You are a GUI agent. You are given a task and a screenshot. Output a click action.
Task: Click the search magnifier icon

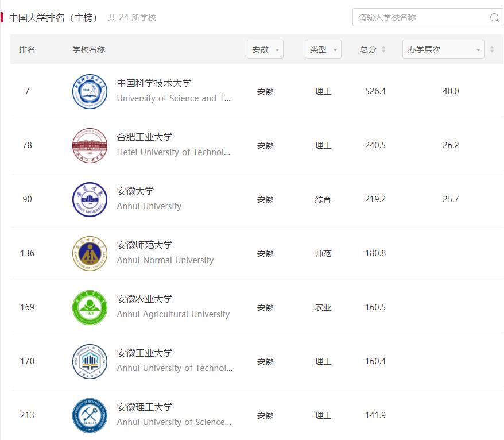(x=494, y=18)
